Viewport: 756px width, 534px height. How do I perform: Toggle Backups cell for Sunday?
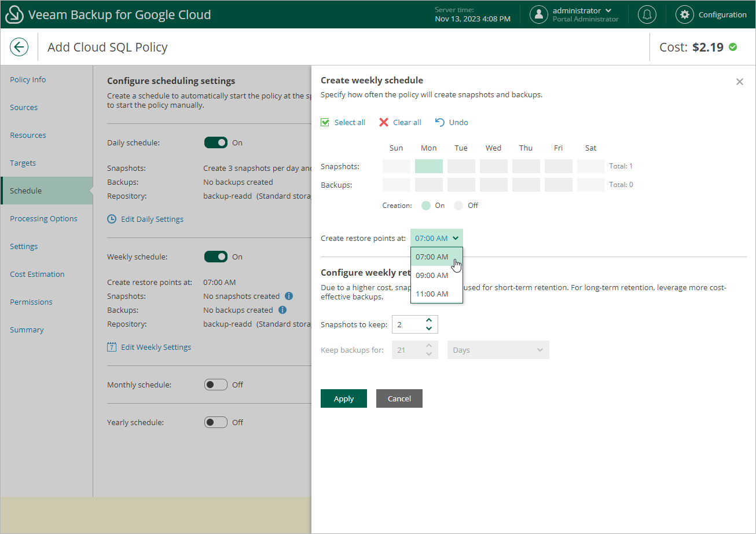tap(397, 185)
